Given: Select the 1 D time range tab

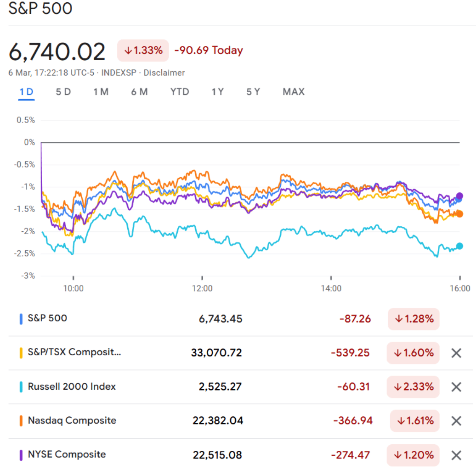Looking at the screenshot, I should click(x=27, y=92).
